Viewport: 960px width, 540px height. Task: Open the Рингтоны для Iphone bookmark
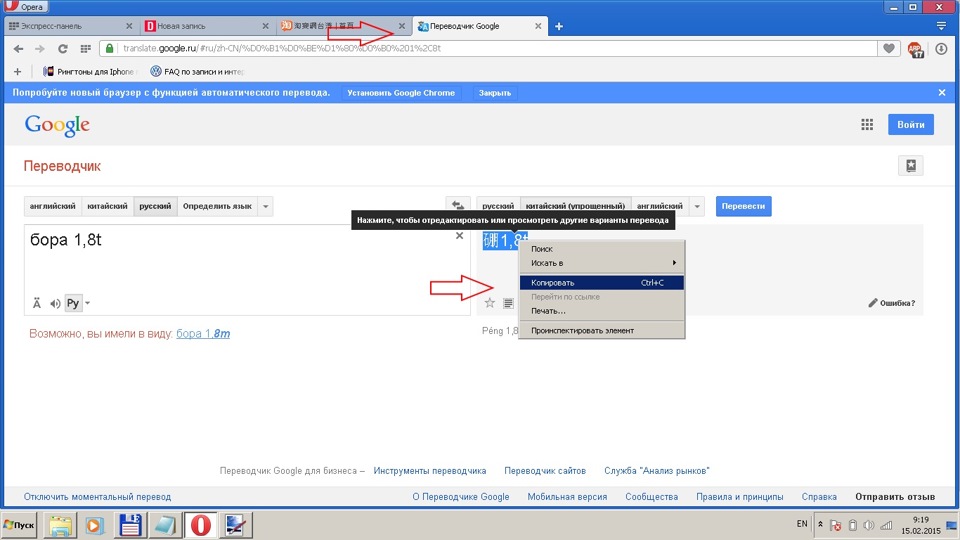(89, 72)
